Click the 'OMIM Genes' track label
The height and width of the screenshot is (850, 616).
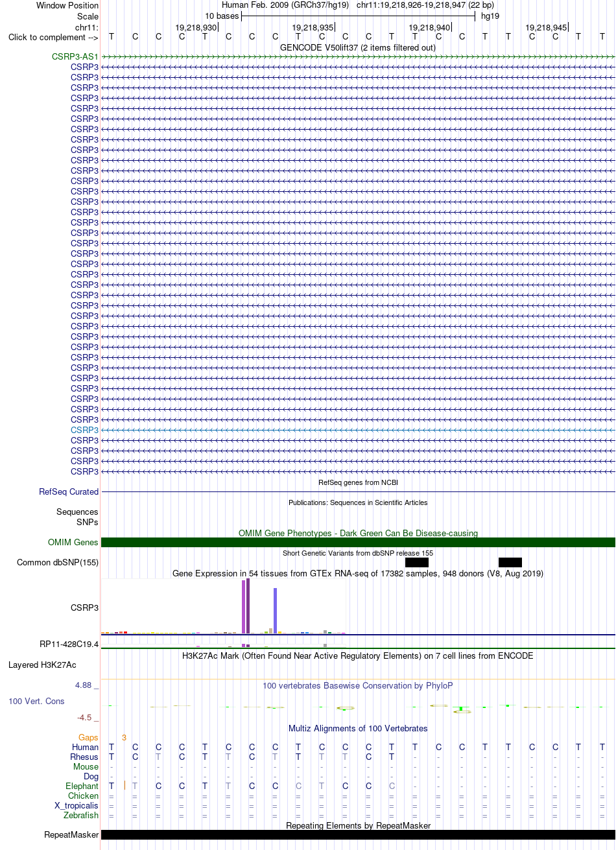[x=73, y=542]
